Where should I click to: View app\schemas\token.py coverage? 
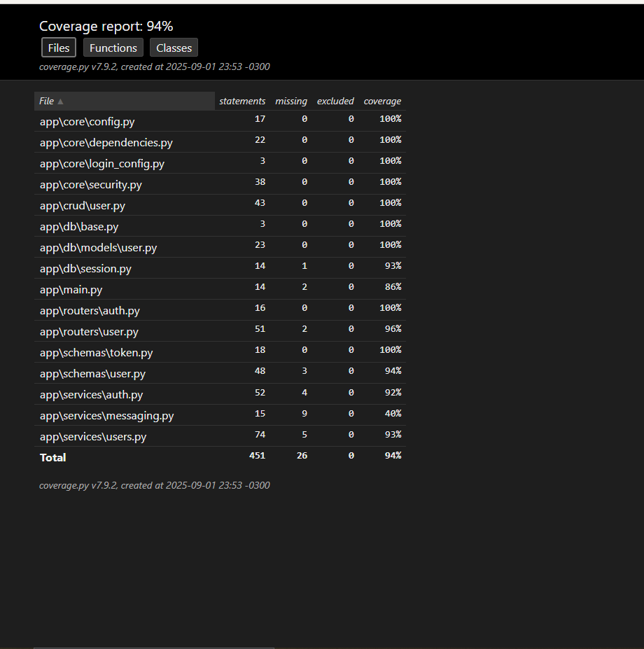pos(96,353)
